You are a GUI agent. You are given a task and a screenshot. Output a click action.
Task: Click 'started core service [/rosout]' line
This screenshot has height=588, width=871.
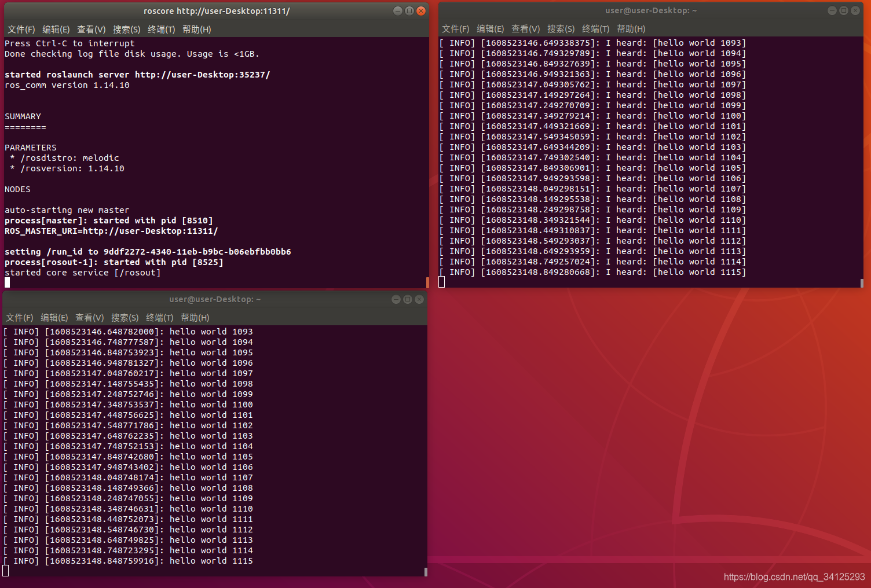pyautogui.click(x=83, y=273)
